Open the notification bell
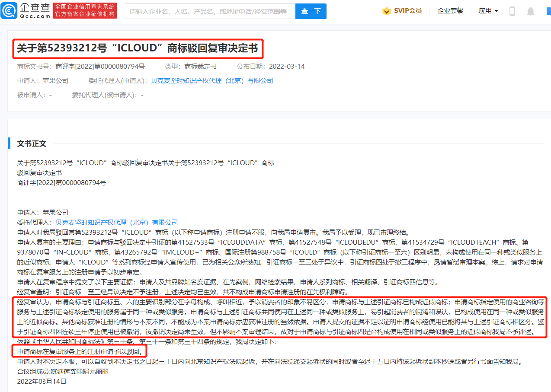This screenshot has width=551, height=392. point(531,11)
